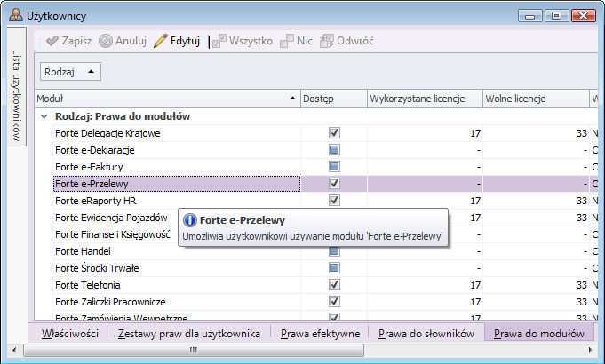Click the Zapisz button label
The width and height of the screenshot is (605, 364).
point(76,41)
